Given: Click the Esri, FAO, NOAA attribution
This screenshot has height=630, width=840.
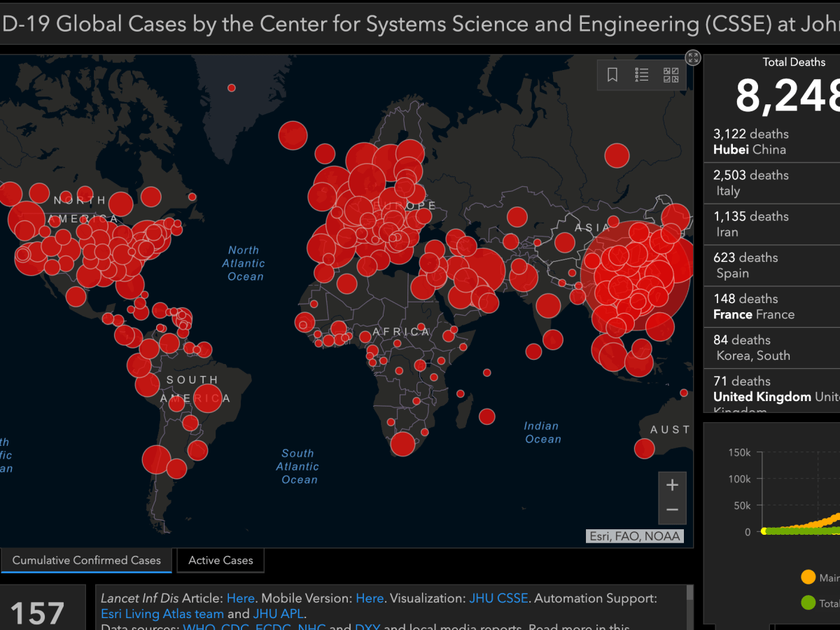Looking at the screenshot, I should pyautogui.click(x=634, y=537).
